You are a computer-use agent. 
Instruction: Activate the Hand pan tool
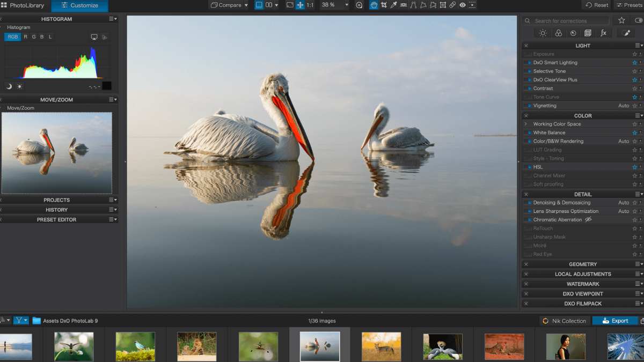point(374,5)
